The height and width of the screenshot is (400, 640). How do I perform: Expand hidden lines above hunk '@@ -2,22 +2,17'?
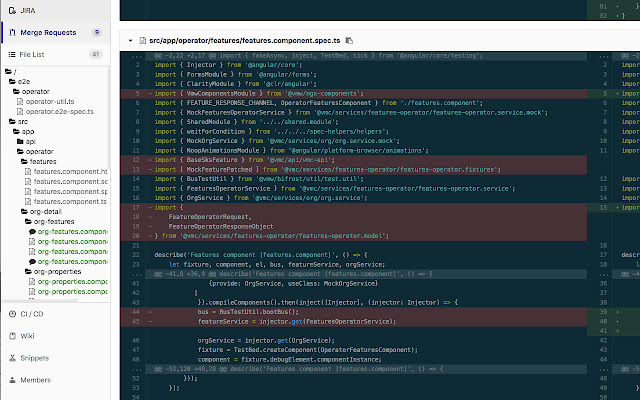(138, 56)
